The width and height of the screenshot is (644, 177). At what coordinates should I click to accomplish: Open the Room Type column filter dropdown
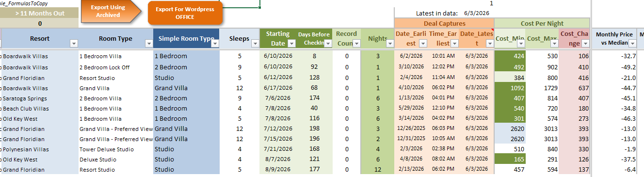(x=148, y=43)
